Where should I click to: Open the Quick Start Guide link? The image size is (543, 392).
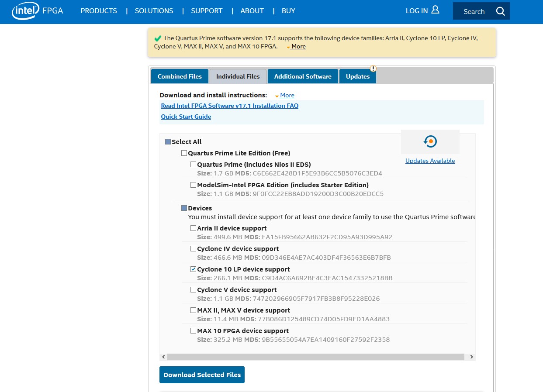(186, 117)
